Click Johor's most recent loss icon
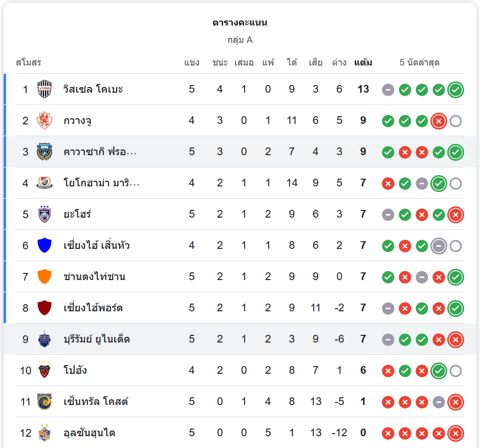 (x=455, y=214)
